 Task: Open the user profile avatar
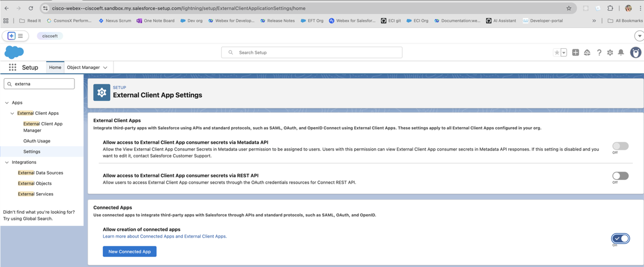point(635,53)
